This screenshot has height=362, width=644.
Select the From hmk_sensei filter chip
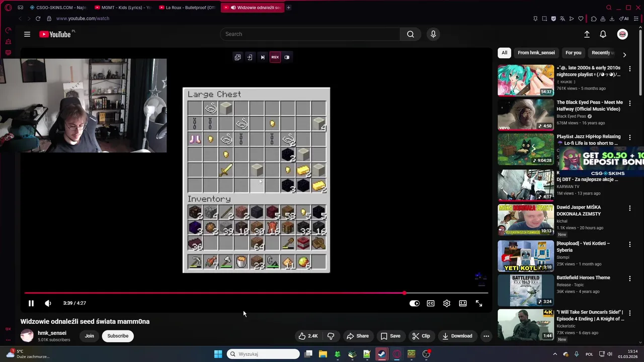(x=536, y=53)
